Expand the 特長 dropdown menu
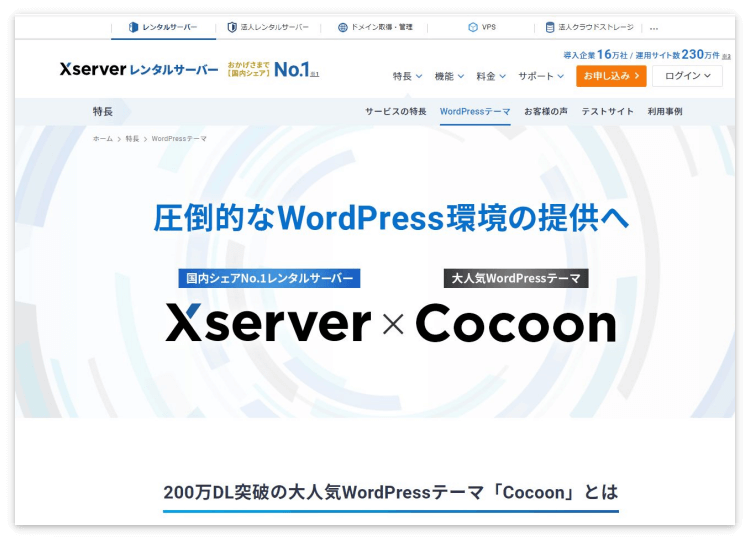This screenshot has height=541, width=750. point(407,76)
